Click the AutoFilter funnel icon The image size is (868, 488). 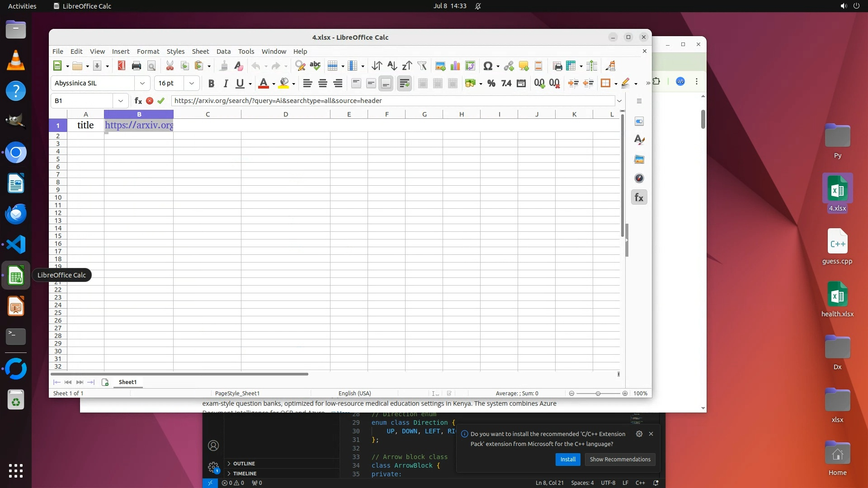click(x=422, y=66)
